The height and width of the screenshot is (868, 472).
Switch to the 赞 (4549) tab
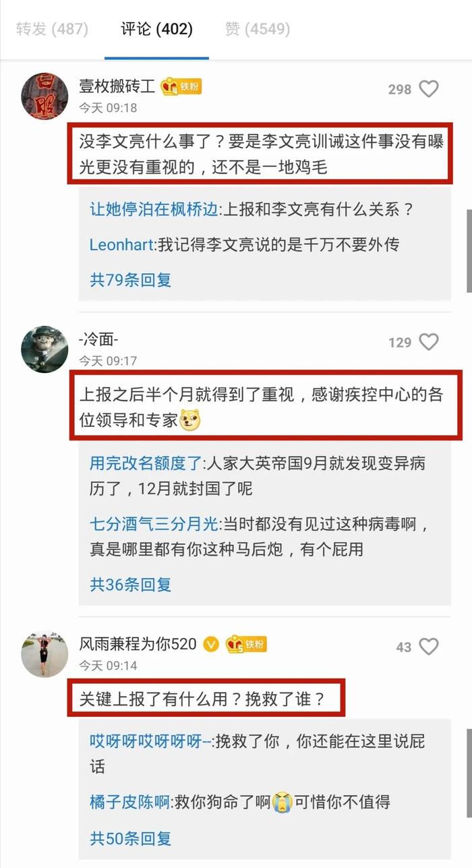tap(258, 30)
